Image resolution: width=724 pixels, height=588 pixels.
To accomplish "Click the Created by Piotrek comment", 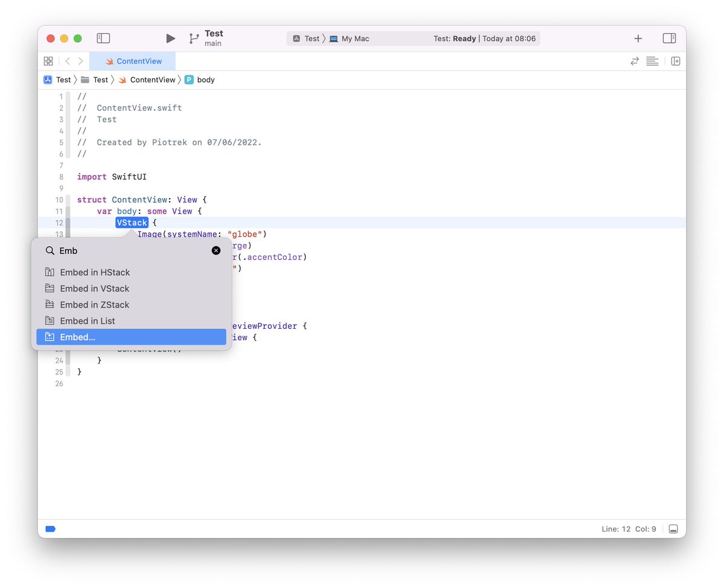I will pyautogui.click(x=170, y=142).
